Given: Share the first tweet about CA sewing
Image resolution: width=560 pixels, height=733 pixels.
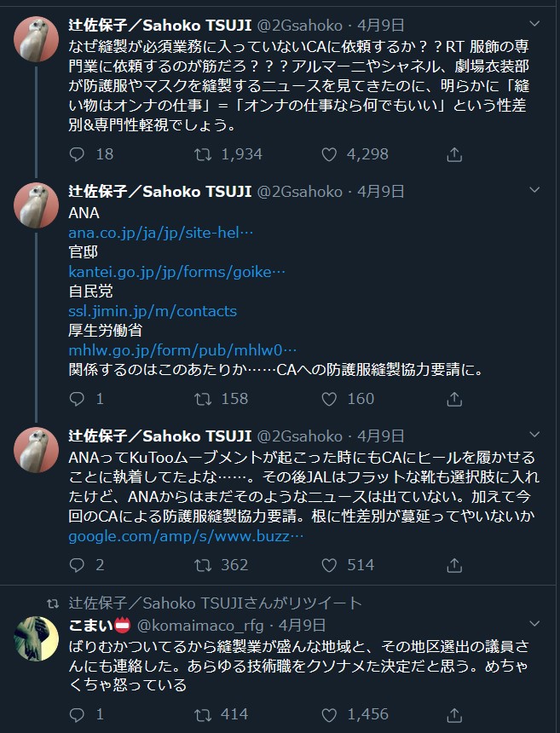Looking at the screenshot, I should tap(454, 154).
